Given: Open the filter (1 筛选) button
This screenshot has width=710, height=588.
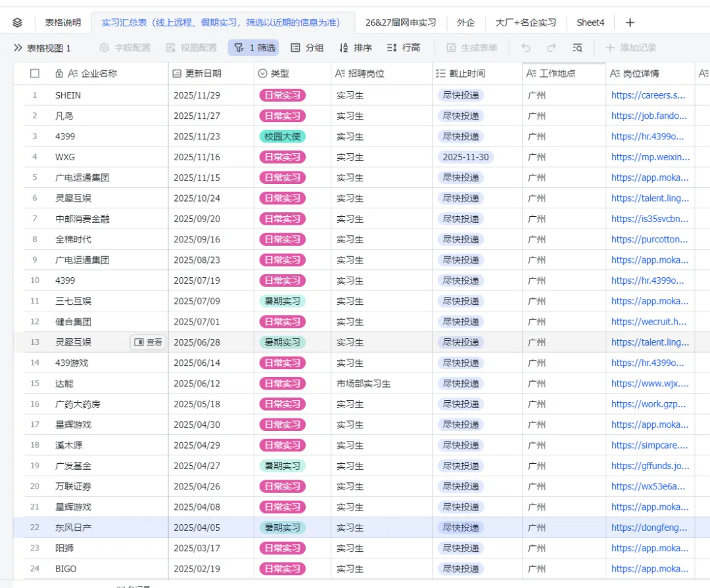Looking at the screenshot, I should coord(254,47).
